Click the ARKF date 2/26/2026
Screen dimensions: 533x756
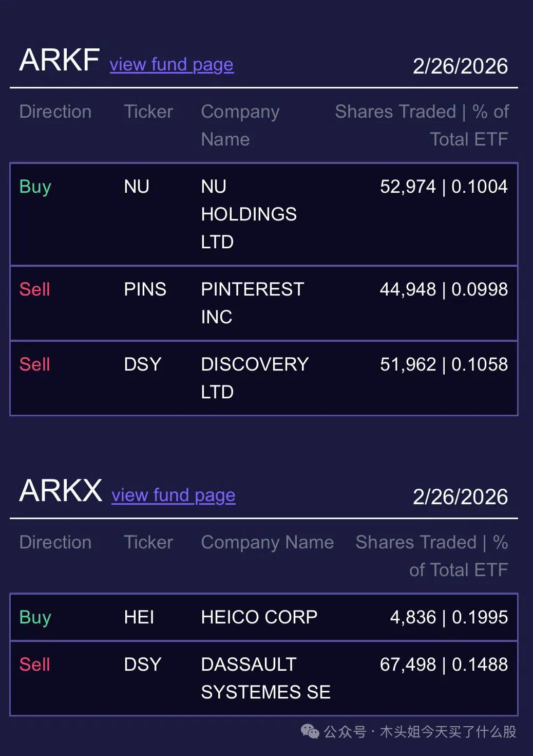click(460, 66)
